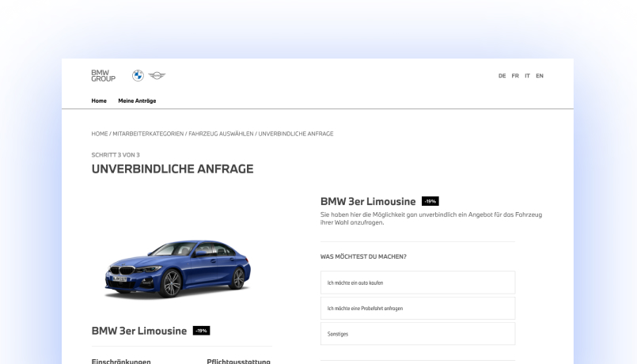
Task: Click the BMW roundel brand icon
Action: (x=138, y=75)
